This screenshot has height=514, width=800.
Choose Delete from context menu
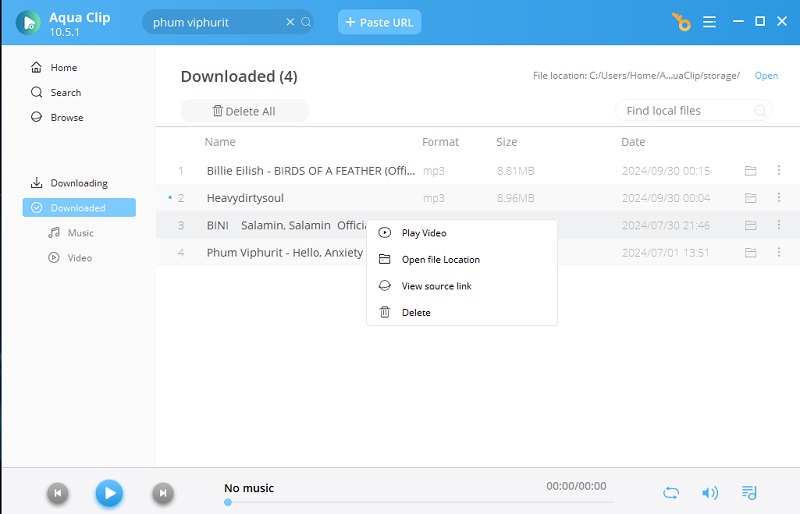(462, 312)
